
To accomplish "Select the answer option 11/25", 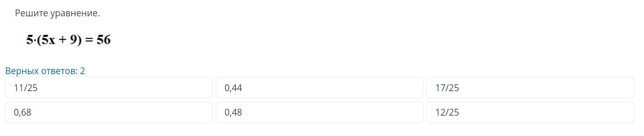I will [109, 88].
